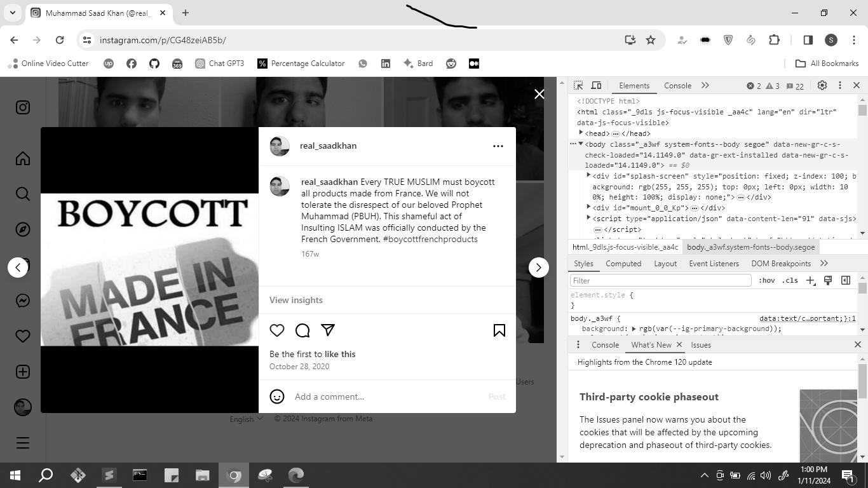Activate DevTools inspect element picker
868x488 pixels.
[578, 85]
